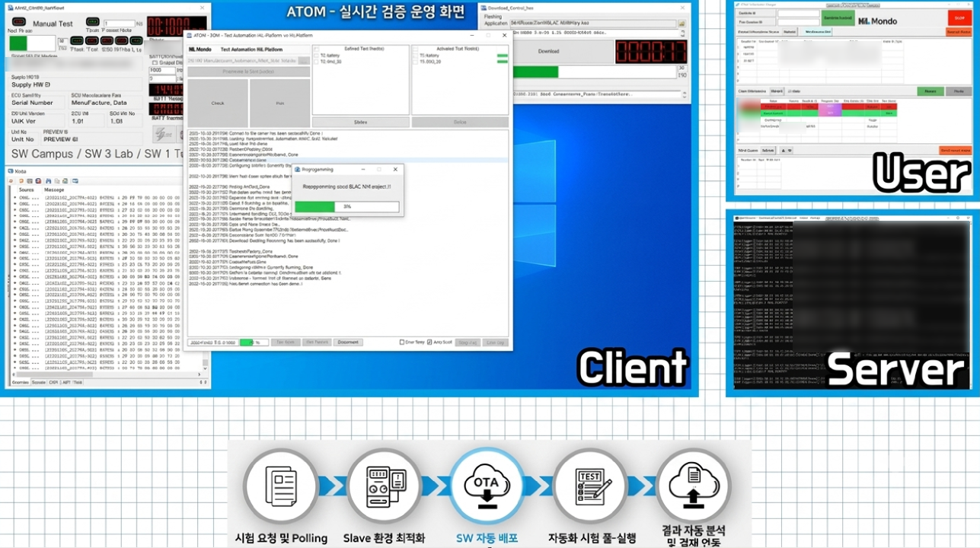Screen dimensions: 980x548
Task: Click the large gray button right of Check
Action: click(279, 103)
